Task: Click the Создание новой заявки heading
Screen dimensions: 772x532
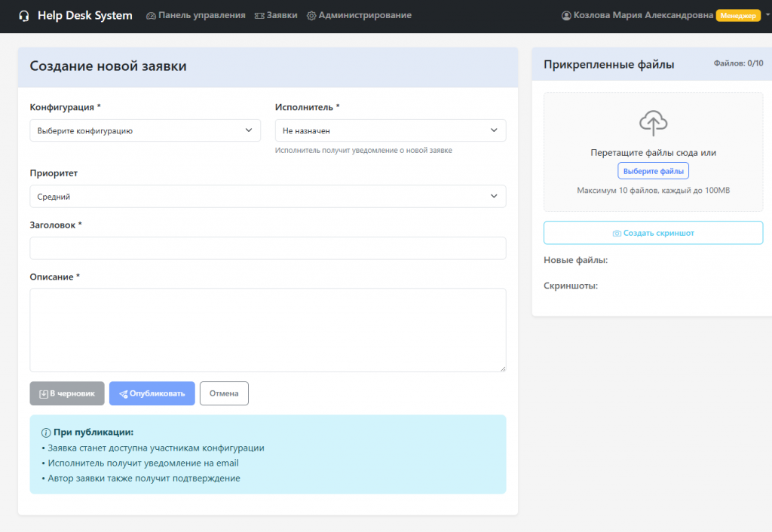Action: coord(108,66)
